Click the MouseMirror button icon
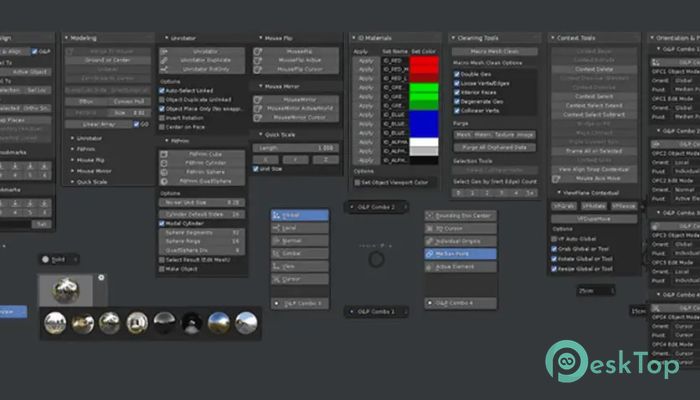The image size is (700, 400). [258, 100]
